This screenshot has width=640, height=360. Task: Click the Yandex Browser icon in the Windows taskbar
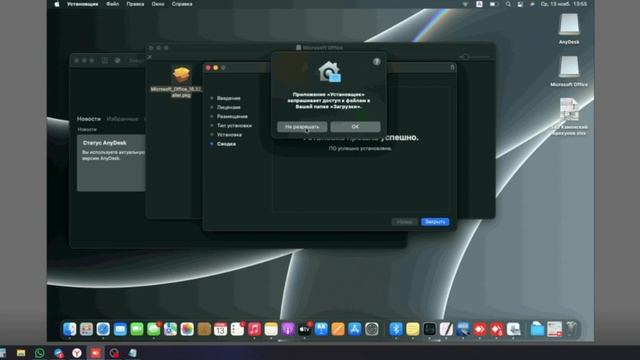[77, 353]
